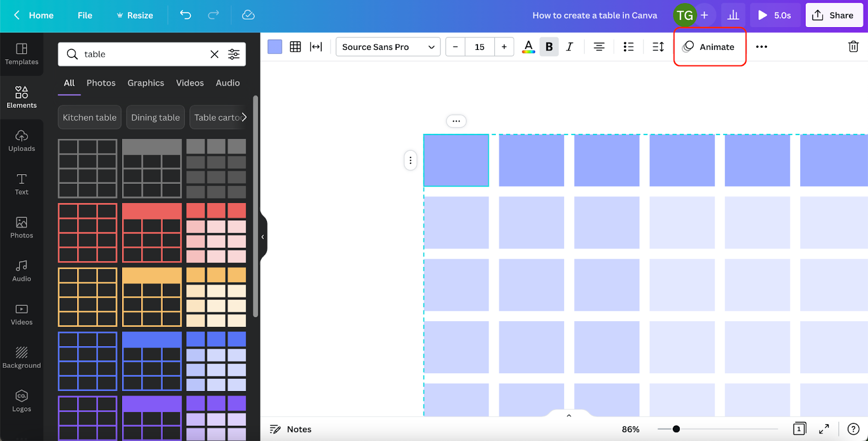Screen dimensions: 868x441
Task: Show more suggestion chips arrow
Action: click(x=244, y=117)
